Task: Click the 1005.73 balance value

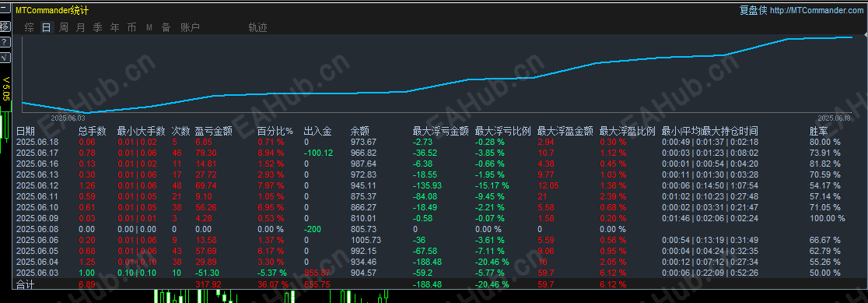Action: [366, 240]
